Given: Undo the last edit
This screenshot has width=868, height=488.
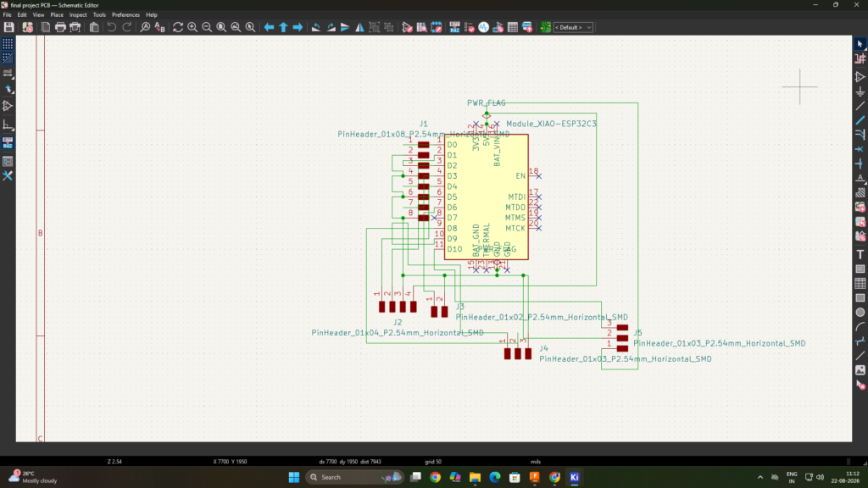Looking at the screenshot, I should click(x=112, y=27).
